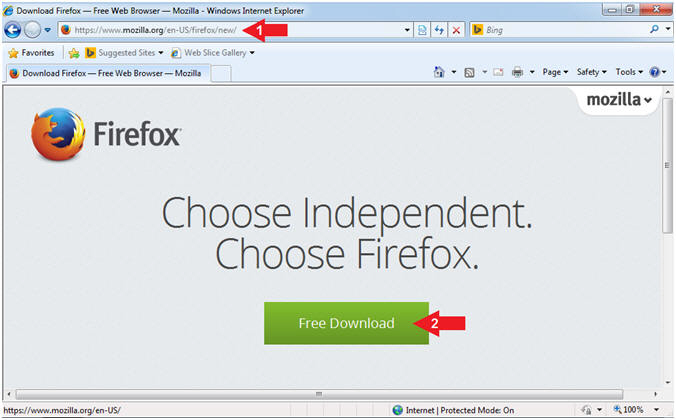The image size is (676, 420).
Task: Open the search provider dropdown arrow
Action: click(x=667, y=29)
